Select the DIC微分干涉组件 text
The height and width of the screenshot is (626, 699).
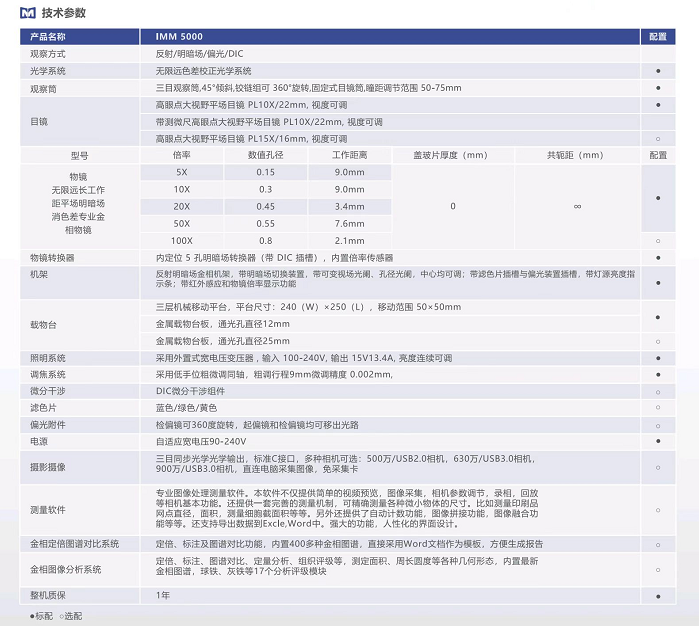tap(190, 391)
